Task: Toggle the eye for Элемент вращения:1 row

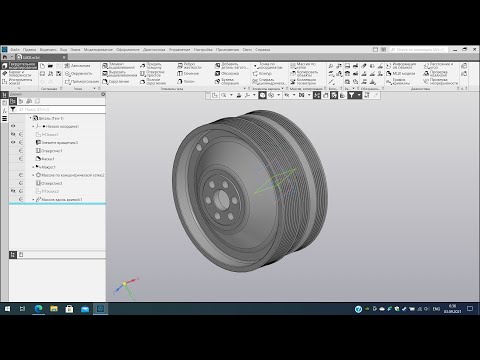Action: (13, 142)
